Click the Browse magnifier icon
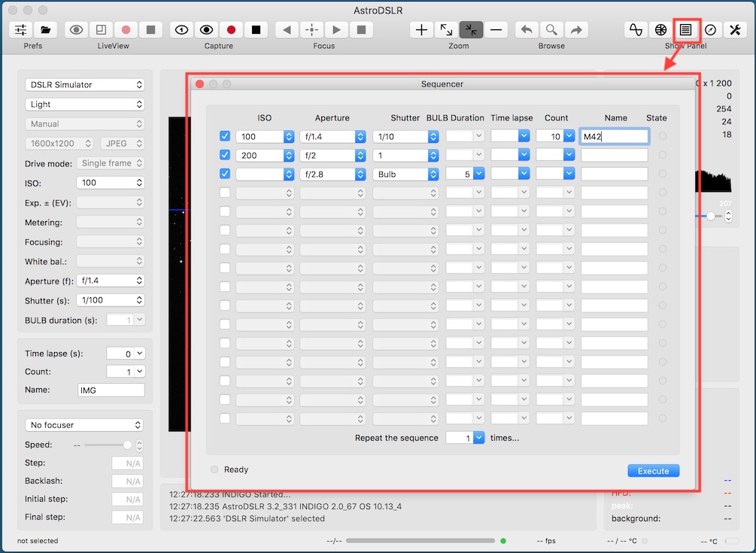The height and width of the screenshot is (553, 756). pyautogui.click(x=551, y=30)
